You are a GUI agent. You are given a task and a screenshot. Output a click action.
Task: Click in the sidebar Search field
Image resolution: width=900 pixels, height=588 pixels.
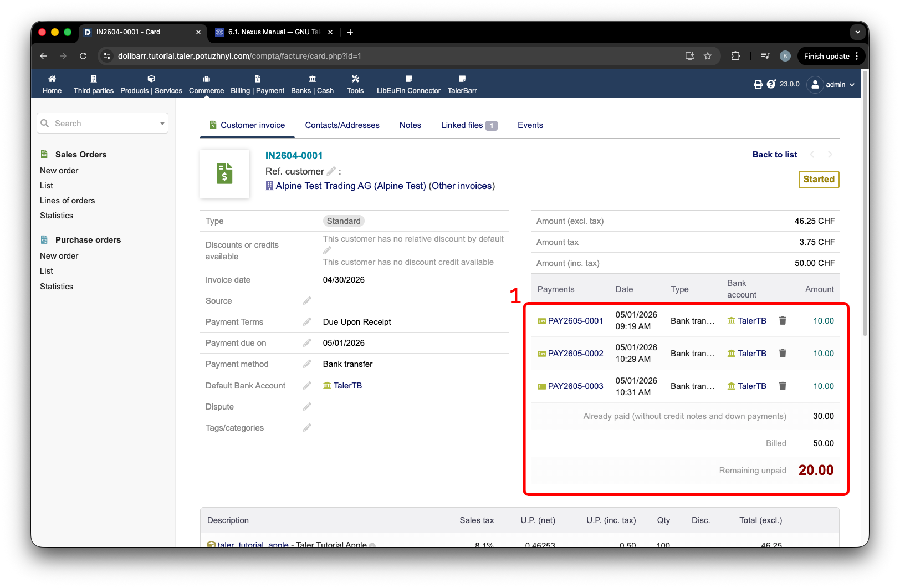(x=103, y=124)
